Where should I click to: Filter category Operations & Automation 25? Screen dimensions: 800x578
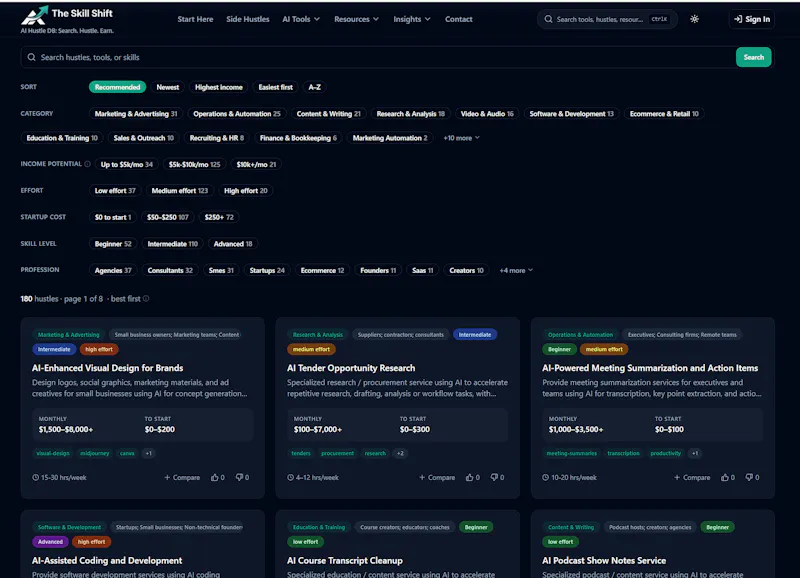pyautogui.click(x=237, y=114)
